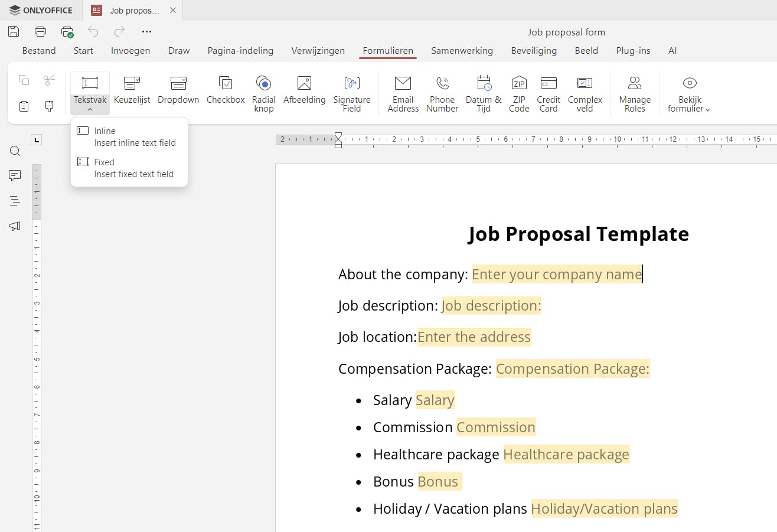Insert a Keuzelijst form field
The width and height of the screenshot is (777, 532).
[x=132, y=93]
